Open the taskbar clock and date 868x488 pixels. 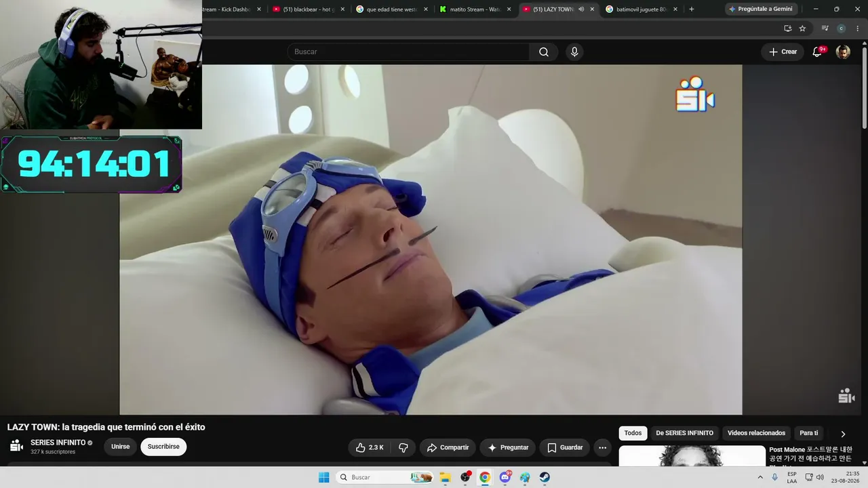pos(846,477)
